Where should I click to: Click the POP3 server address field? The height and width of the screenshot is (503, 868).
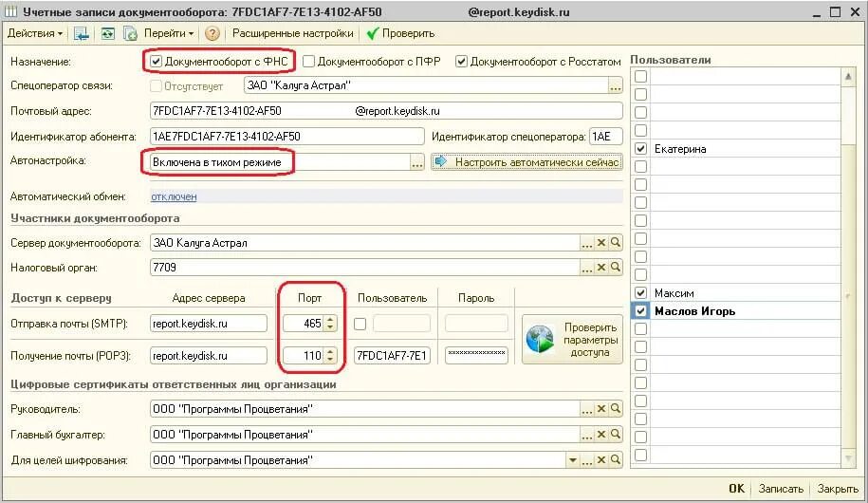[209, 355]
